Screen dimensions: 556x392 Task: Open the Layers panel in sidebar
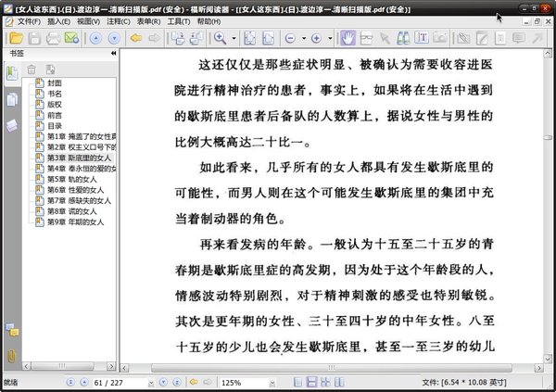coord(12,124)
